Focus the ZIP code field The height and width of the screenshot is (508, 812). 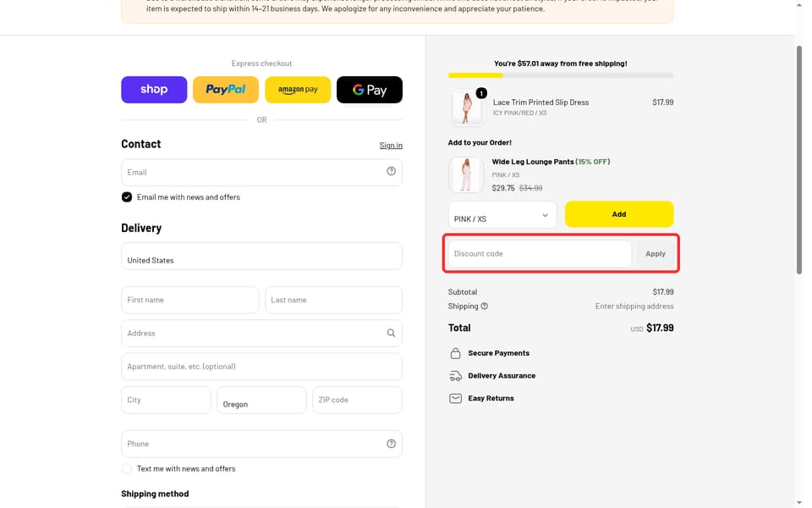tap(357, 400)
